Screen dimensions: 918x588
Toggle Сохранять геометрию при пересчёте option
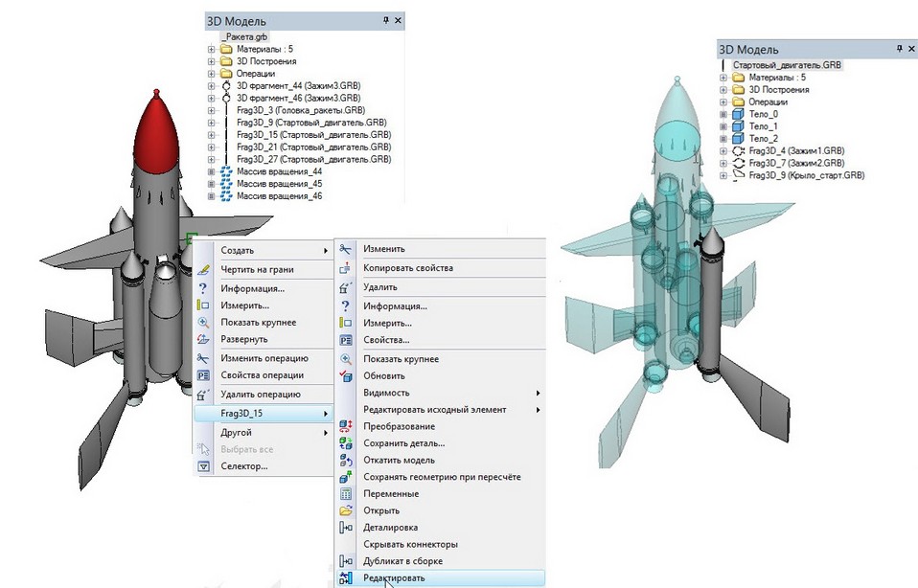tap(442, 477)
